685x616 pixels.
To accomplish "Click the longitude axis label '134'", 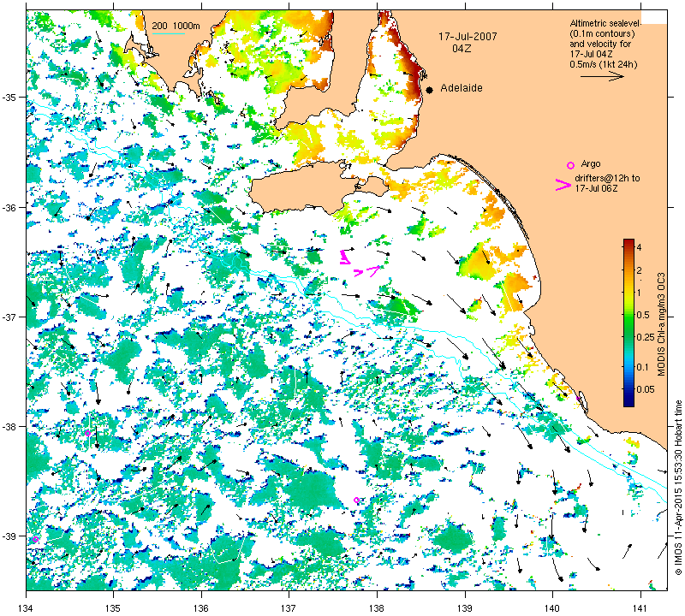I will pyautogui.click(x=26, y=608).
